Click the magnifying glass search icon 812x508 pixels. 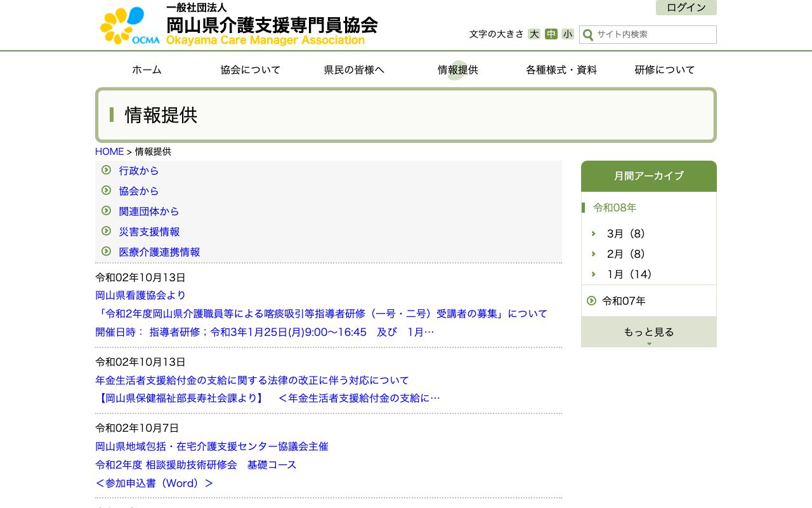[x=588, y=35]
